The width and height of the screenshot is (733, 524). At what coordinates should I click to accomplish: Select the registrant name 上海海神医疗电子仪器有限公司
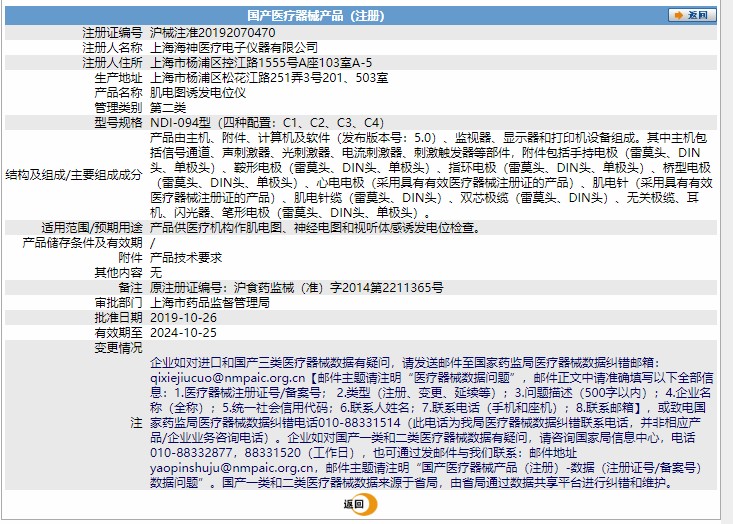click(234, 48)
